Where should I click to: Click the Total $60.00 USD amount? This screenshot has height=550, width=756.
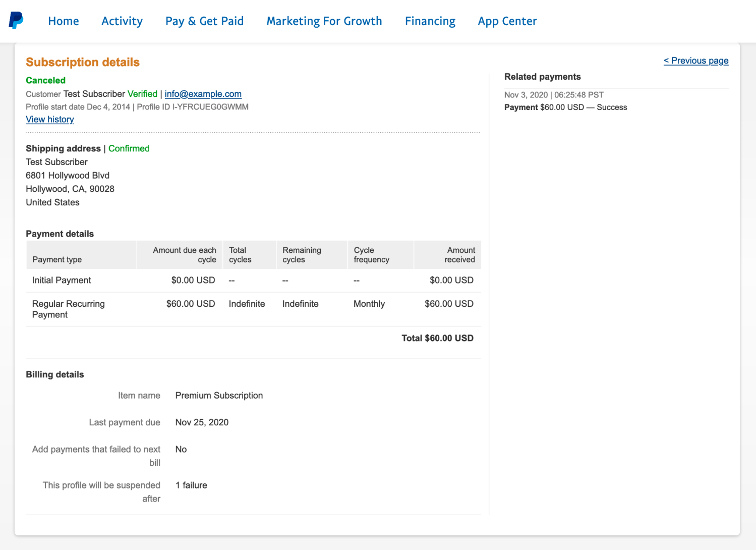click(437, 338)
